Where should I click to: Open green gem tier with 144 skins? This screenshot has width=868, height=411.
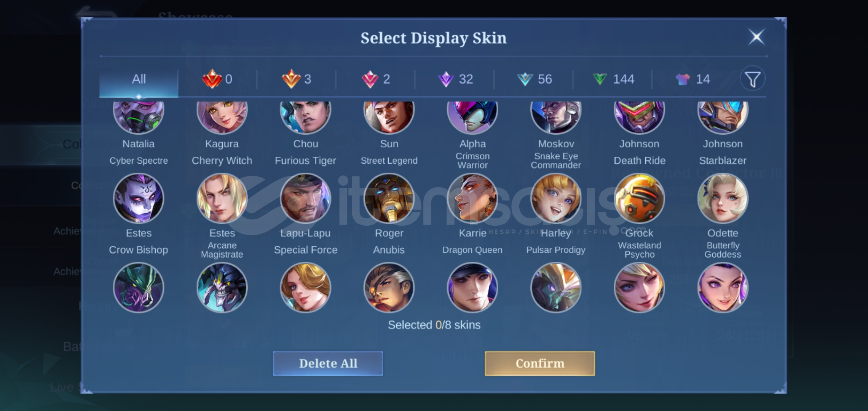pyautogui.click(x=613, y=79)
